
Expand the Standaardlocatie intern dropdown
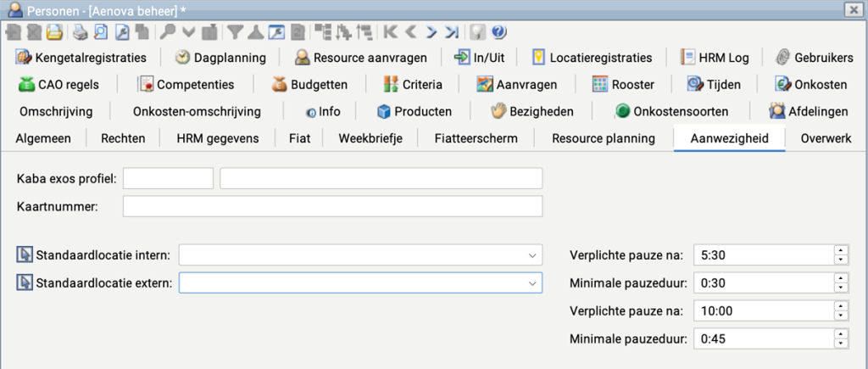532,255
